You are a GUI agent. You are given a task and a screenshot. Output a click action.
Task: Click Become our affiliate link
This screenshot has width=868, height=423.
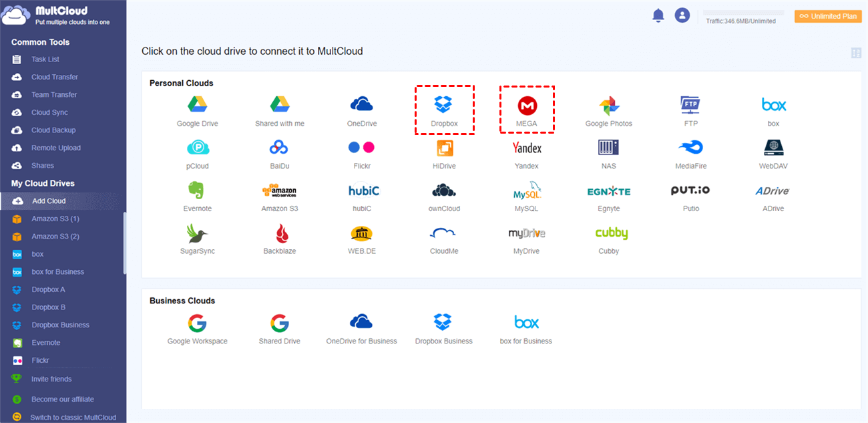(63, 399)
